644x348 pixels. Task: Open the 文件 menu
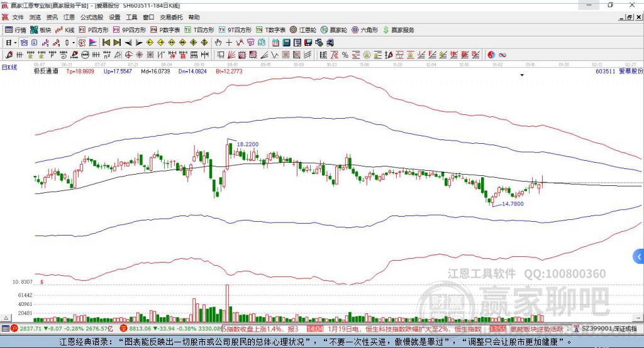18,17
